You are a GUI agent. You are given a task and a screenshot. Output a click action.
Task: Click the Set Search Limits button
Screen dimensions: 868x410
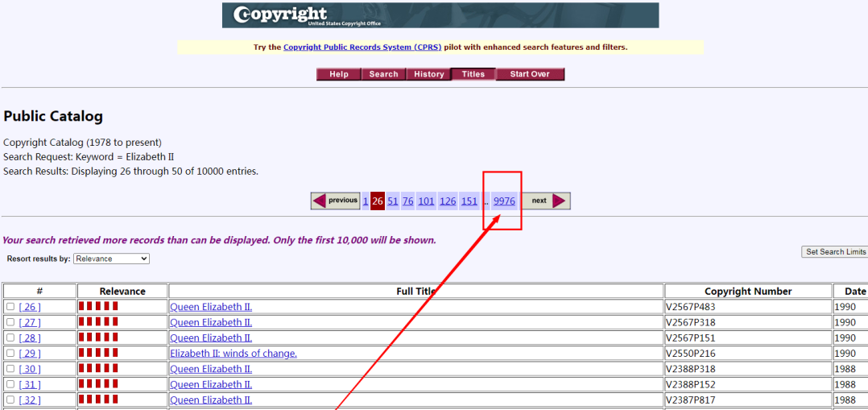click(835, 251)
